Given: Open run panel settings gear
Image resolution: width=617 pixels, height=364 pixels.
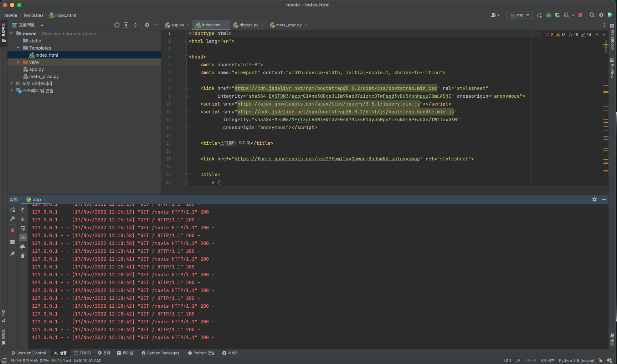Looking at the screenshot, I should [x=595, y=199].
